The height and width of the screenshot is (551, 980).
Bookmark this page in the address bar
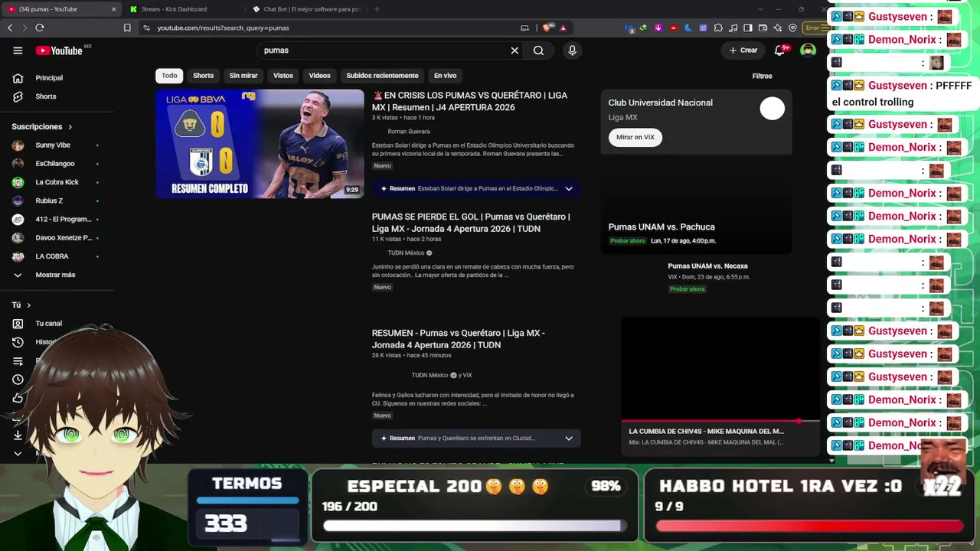pyautogui.click(x=127, y=28)
